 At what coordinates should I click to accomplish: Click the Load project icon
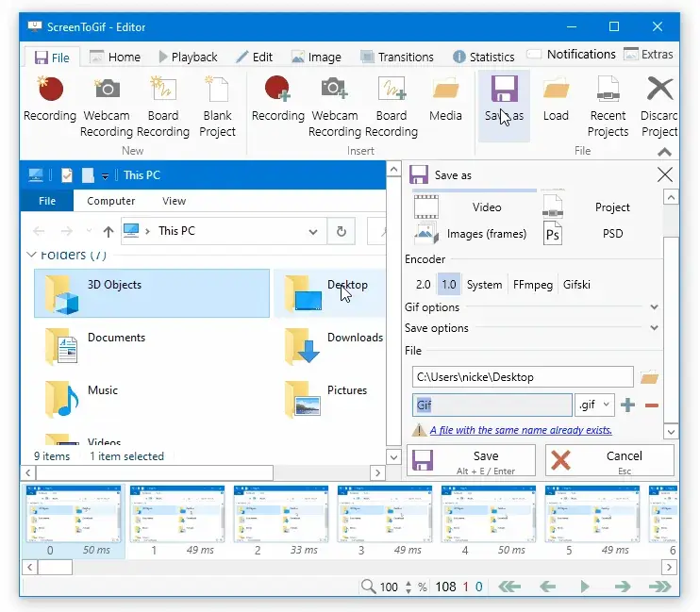pos(556,99)
